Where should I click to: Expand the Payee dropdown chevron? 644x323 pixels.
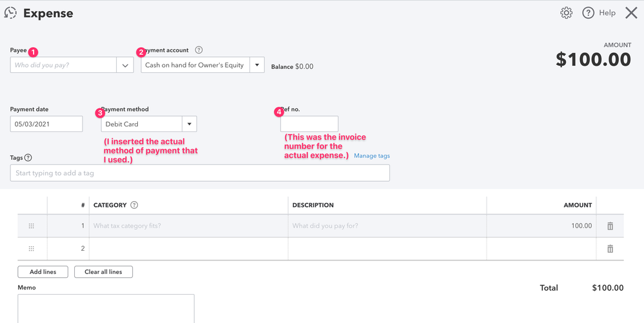pos(125,65)
